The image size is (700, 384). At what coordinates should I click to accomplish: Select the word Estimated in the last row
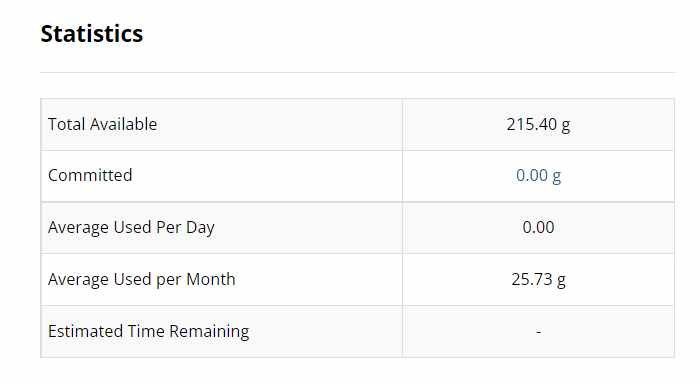click(85, 331)
